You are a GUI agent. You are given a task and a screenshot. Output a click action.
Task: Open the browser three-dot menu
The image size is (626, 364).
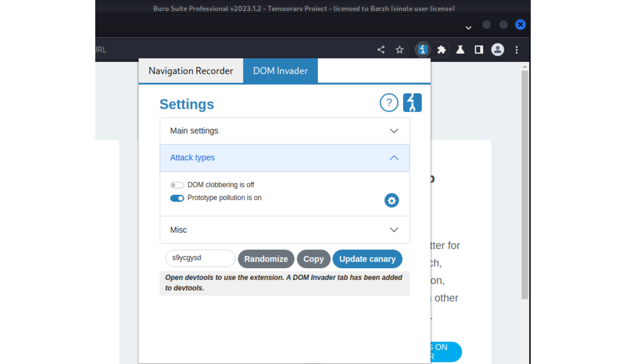pyautogui.click(x=517, y=50)
